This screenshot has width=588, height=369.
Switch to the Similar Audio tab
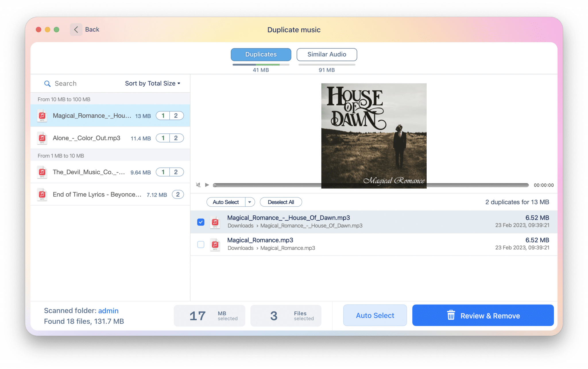coord(326,55)
